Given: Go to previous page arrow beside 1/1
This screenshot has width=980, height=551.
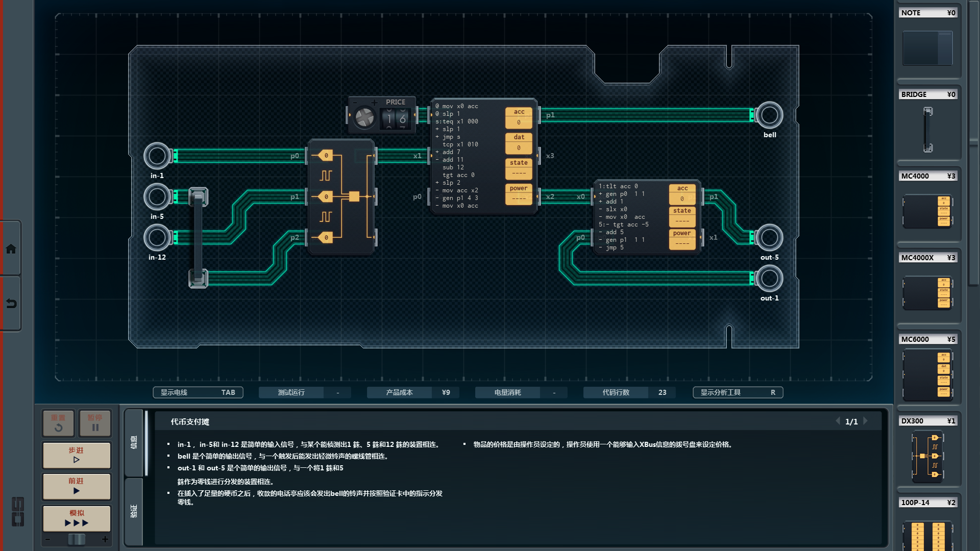Looking at the screenshot, I should (x=838, y=421).
